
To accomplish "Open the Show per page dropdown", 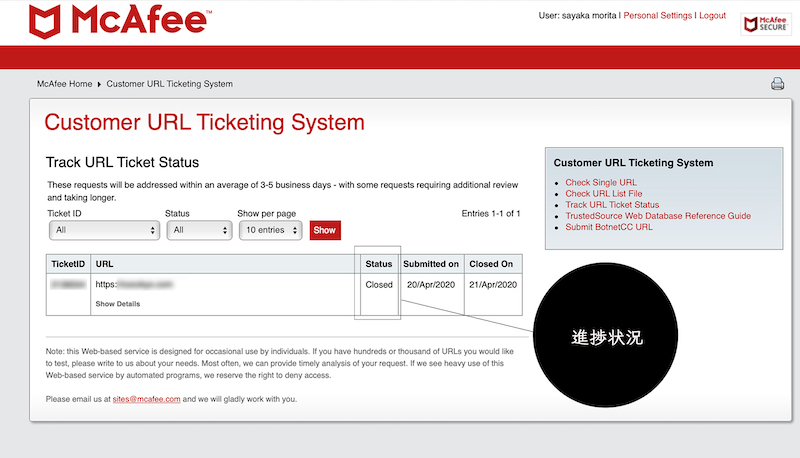I will [270, 230].
